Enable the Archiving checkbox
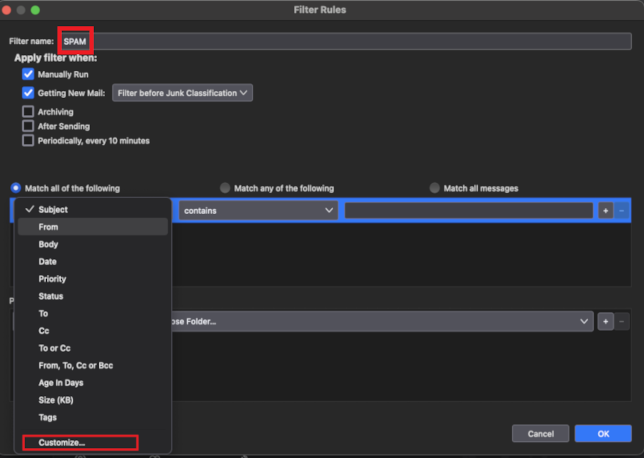 (28, 111)
